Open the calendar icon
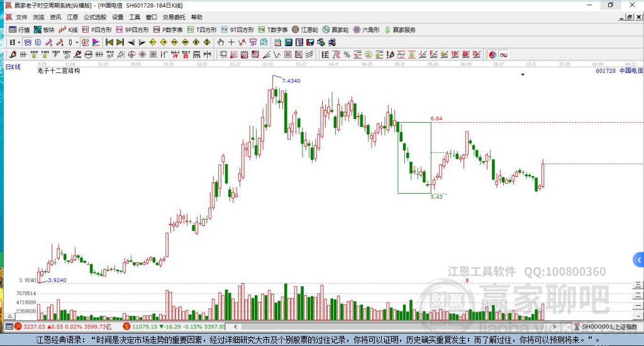Image resolution: width=644 pixels, height=346 pixels. click(x=277, y=42)
